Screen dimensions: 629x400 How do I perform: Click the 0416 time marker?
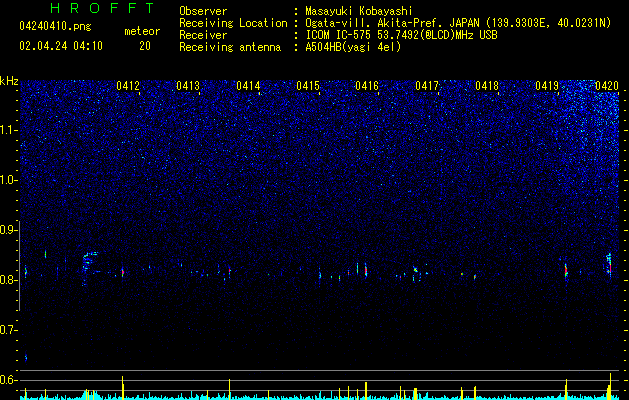(367, 86)
